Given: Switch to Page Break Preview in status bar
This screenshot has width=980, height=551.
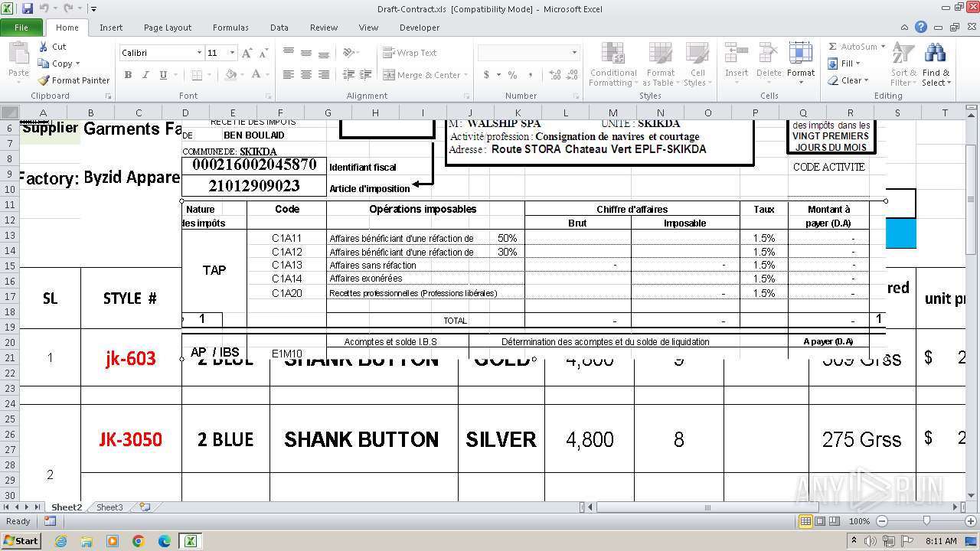Looking at the screenshot, I should 835,521.
